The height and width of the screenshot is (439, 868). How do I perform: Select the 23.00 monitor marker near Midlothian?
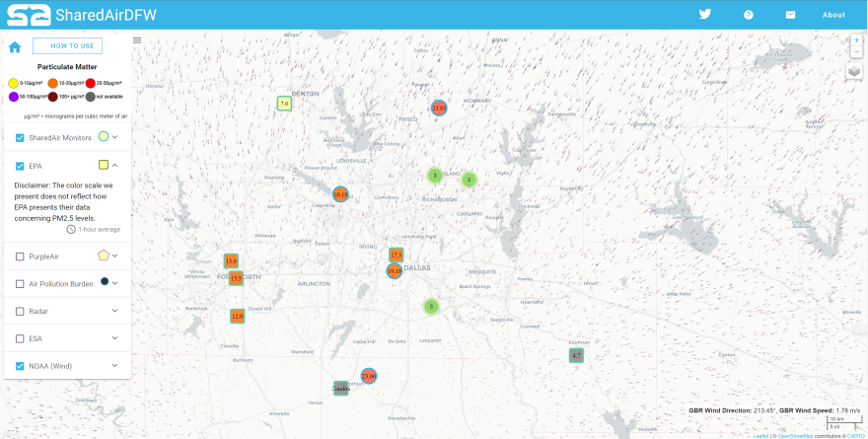pyautogui.click(x=369, y=376)
